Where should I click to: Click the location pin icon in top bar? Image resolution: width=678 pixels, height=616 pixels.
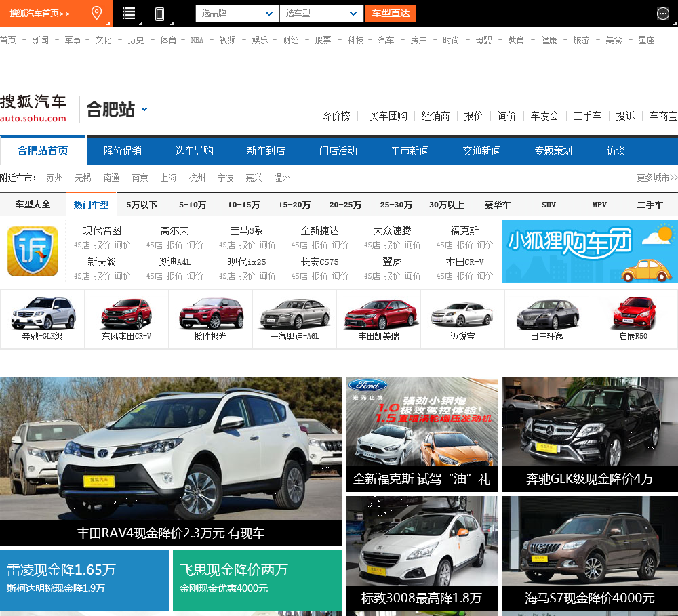coord(96,13)
